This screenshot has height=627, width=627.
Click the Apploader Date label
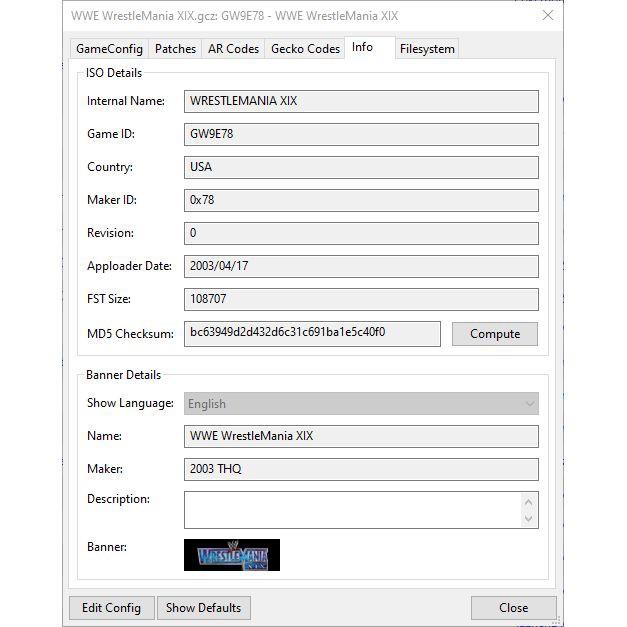[x=129, y=266]
